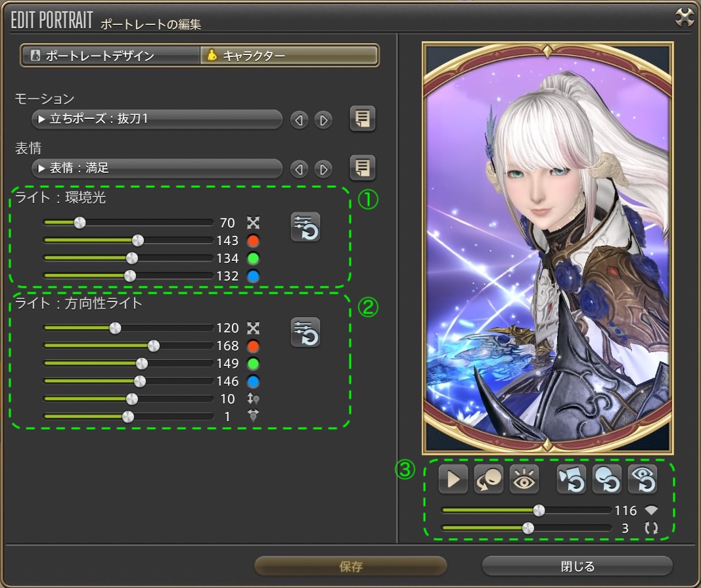This screenshot has width=701, height=588.
Task: Click the character portrait preview image
Action: [547, 248]
